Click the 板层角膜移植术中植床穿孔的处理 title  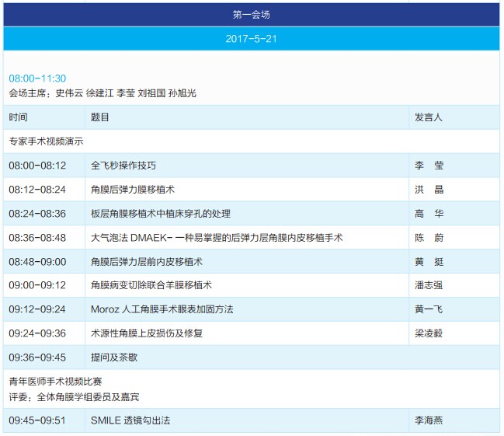[x=161, y=214]
